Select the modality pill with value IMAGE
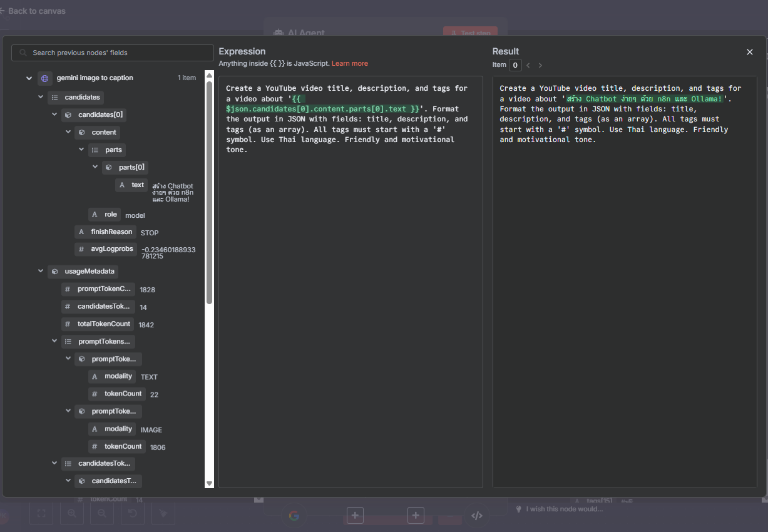 pyautogui.click(x=112, y=429)
